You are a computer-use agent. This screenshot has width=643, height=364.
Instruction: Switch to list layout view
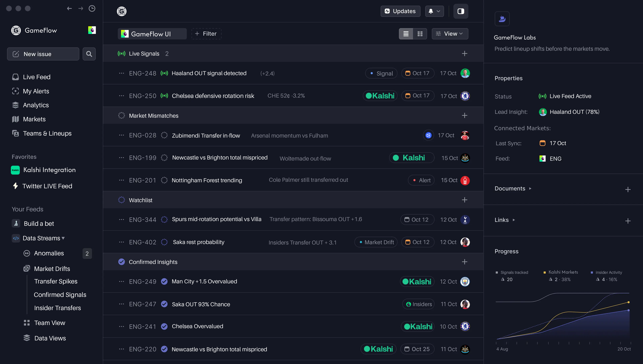[406, 34]
